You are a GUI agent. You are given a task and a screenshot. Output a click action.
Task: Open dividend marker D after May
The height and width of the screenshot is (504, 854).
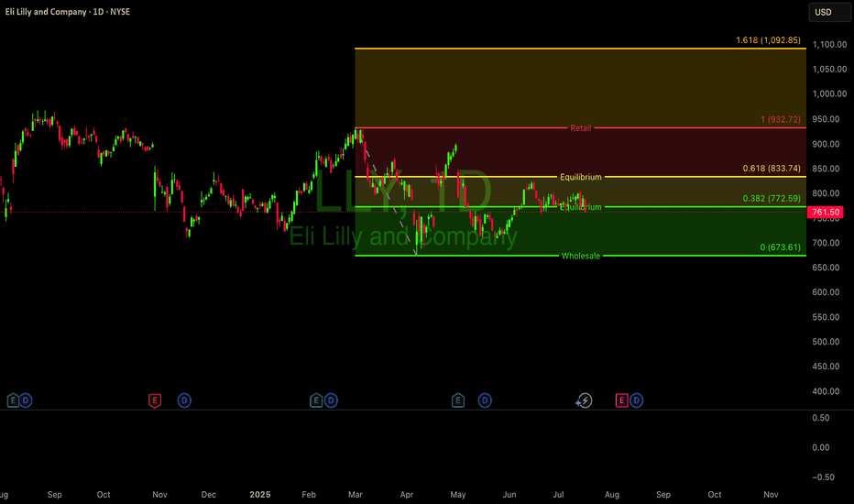coord(485,401)
